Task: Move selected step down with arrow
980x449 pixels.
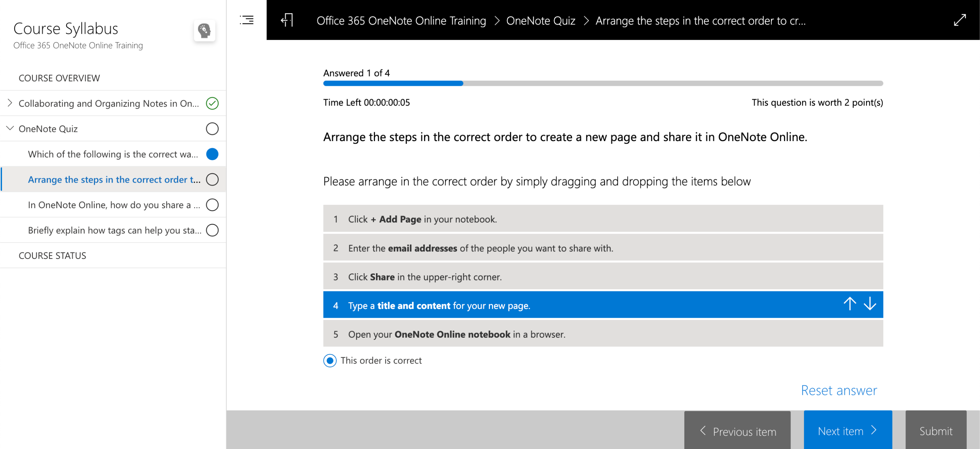Action: [870, 304]
